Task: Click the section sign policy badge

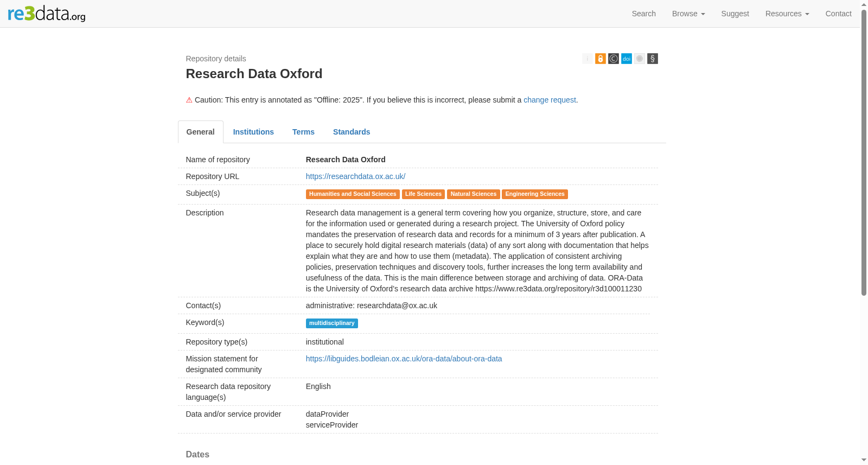Action: tap(653, 59)
